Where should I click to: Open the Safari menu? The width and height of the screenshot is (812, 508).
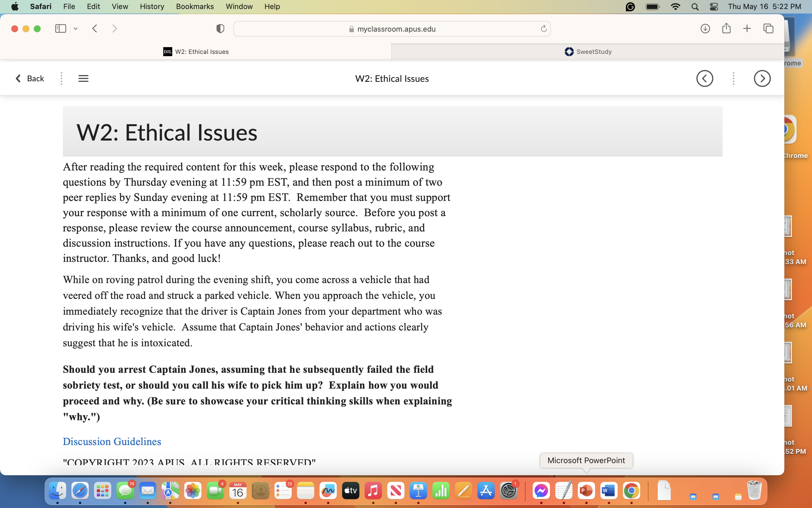pos(41,6)
